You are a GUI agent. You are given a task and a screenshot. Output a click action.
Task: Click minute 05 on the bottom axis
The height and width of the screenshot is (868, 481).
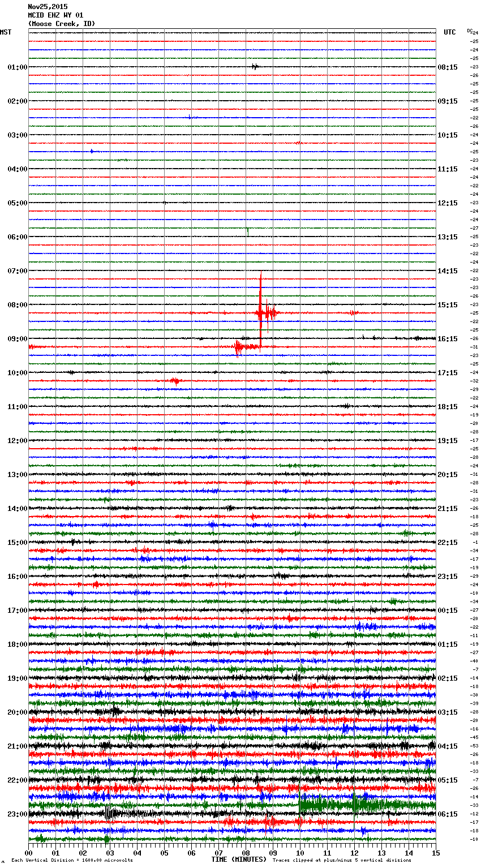point(164,853)
